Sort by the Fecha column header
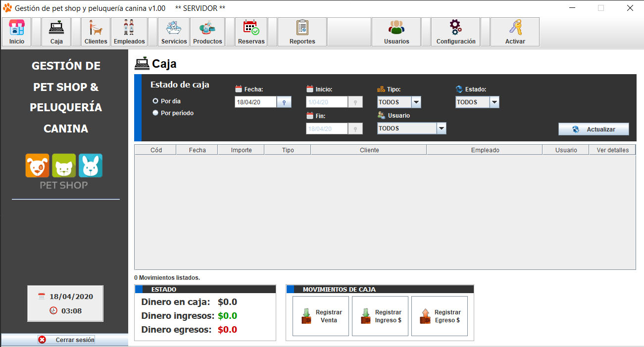Image resolution: width=644 pixels, height=347 pixels. [x=197, y=150]
